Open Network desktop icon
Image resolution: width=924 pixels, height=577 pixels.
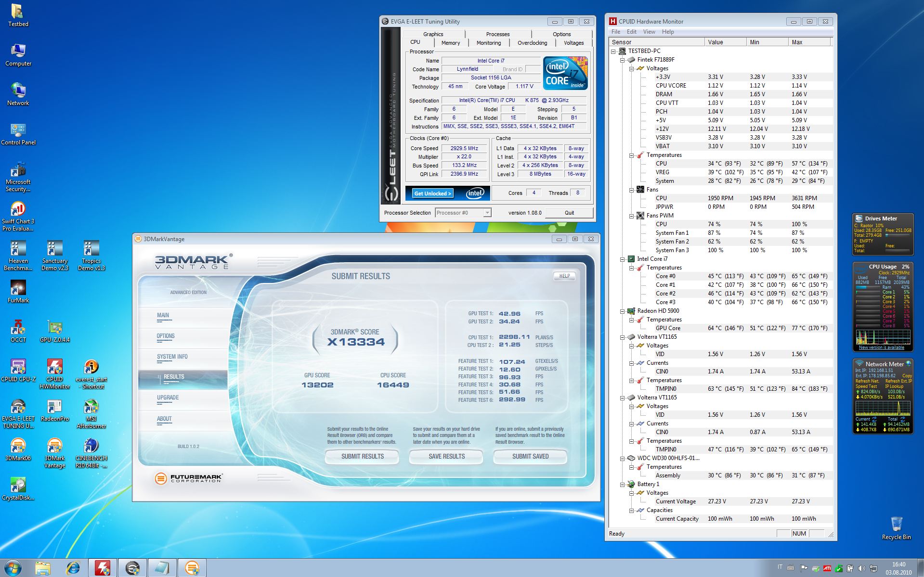pyautogui.click(x=18, y=94)
